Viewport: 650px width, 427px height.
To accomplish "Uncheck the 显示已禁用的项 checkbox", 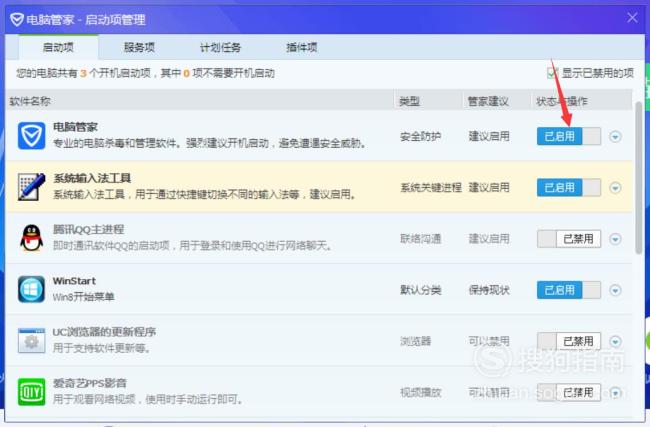I will (553, 73).
